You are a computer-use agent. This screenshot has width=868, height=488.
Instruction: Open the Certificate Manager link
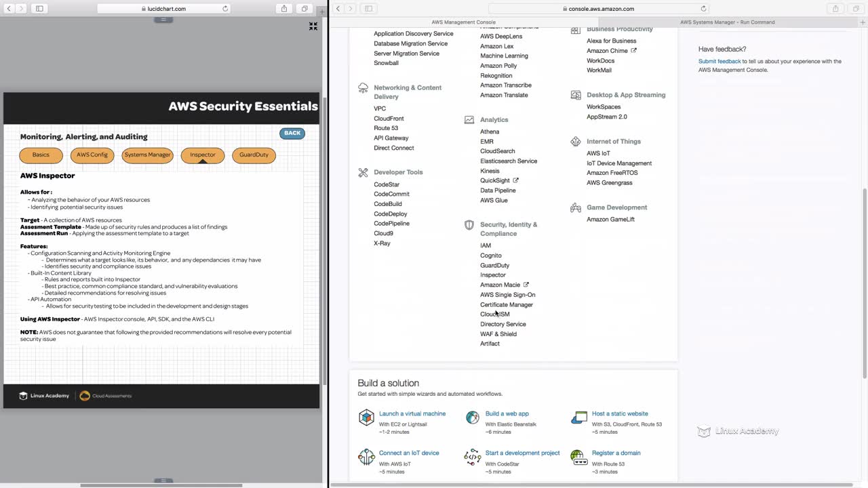click(507, 305)
